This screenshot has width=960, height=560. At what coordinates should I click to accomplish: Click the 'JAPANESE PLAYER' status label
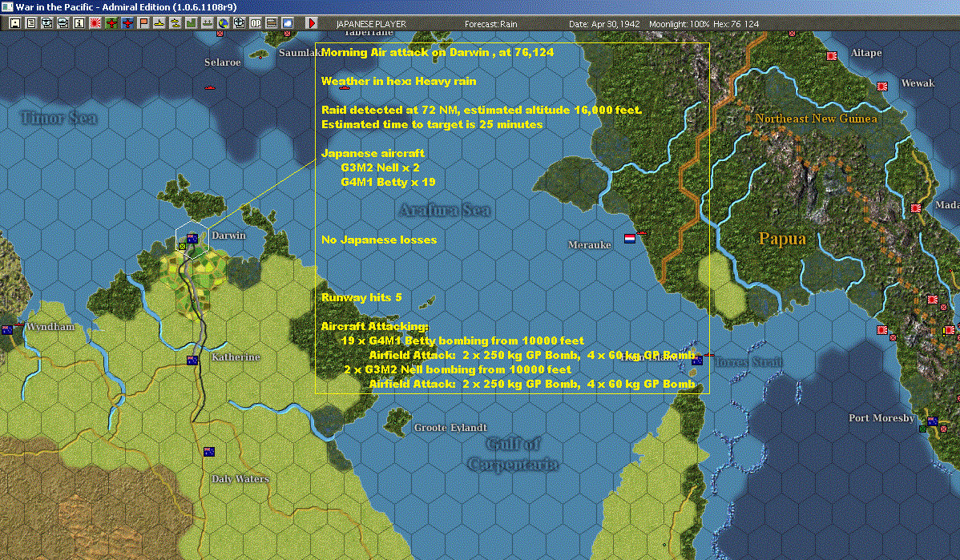(x=371, y=24)
